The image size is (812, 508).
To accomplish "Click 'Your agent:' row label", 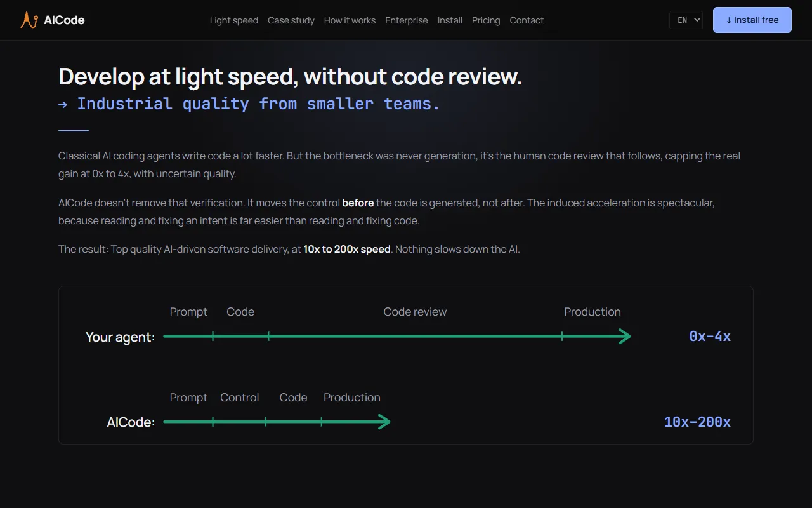I will 121,337.
